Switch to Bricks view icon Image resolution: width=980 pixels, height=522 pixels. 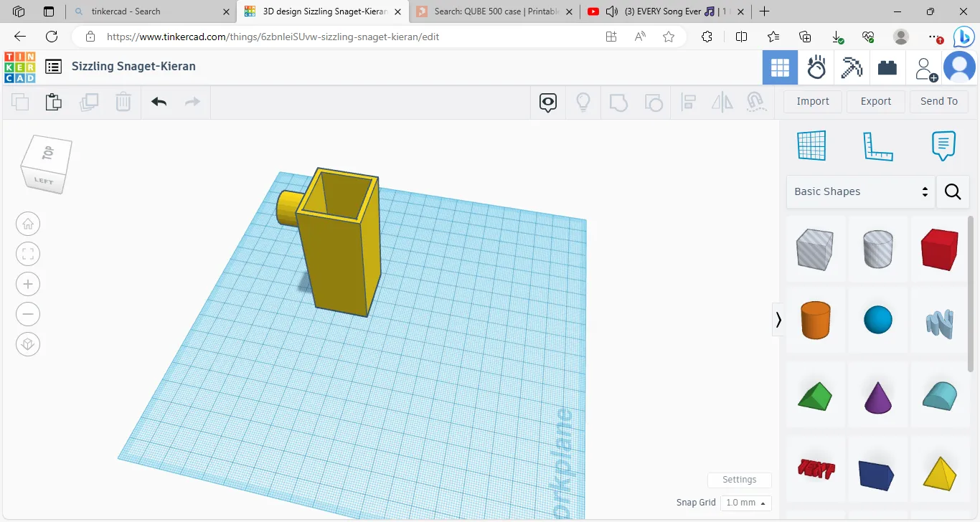pos(887,68)
